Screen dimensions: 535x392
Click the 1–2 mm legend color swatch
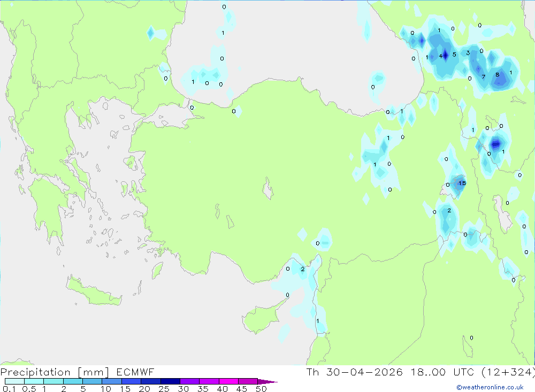tap(53, 381)
